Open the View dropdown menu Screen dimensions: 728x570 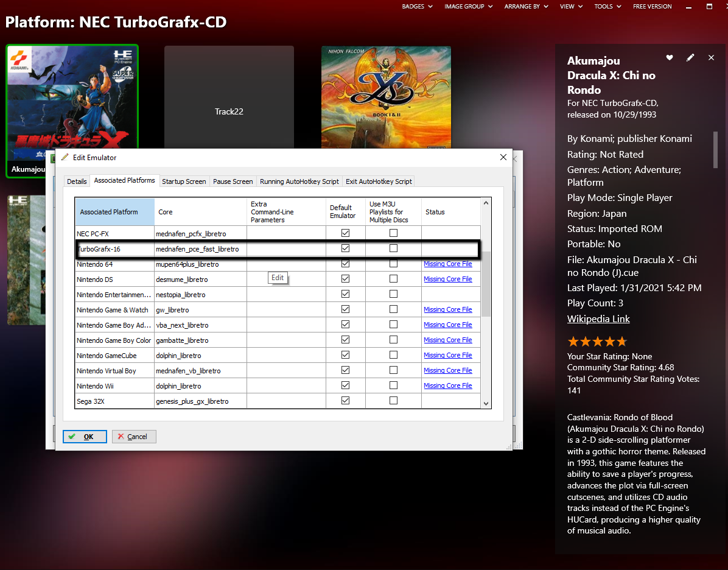[571, 7]
